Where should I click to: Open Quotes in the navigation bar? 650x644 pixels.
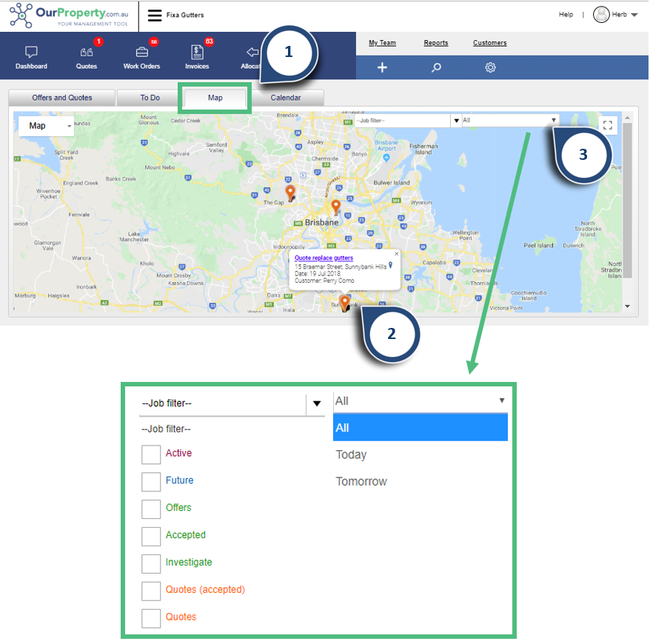click(x=86, y=58)
